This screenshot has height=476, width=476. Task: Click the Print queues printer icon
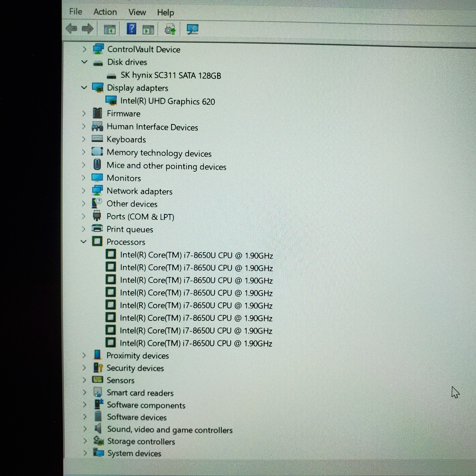point(97,228)
